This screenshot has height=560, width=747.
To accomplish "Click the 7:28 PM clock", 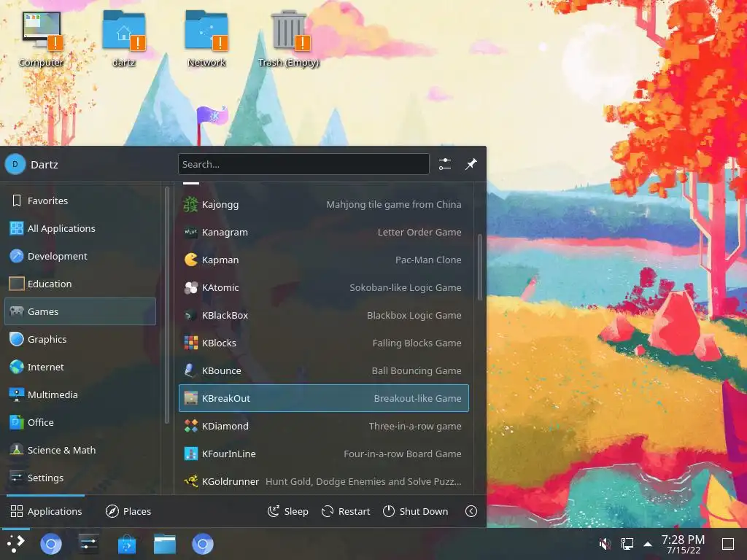I will (x=683, y=544).
